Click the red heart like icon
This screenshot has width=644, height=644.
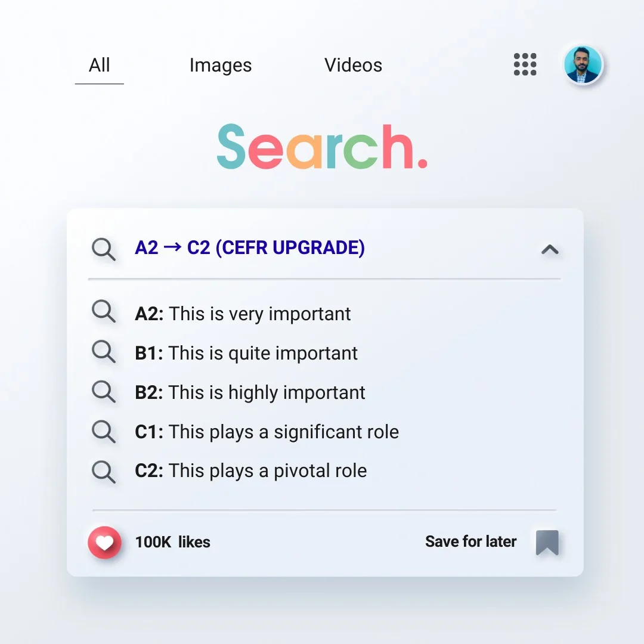[104, 542]
